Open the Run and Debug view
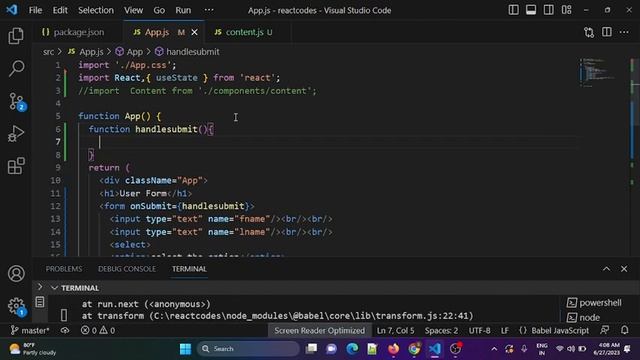Viewport: 640px width, 360px height. (16, 133)
